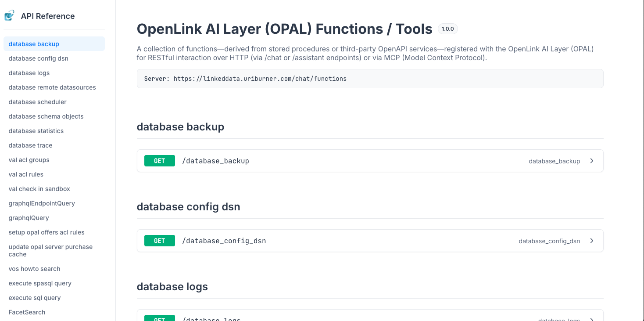Open the API Reference title link

point(48,16)
